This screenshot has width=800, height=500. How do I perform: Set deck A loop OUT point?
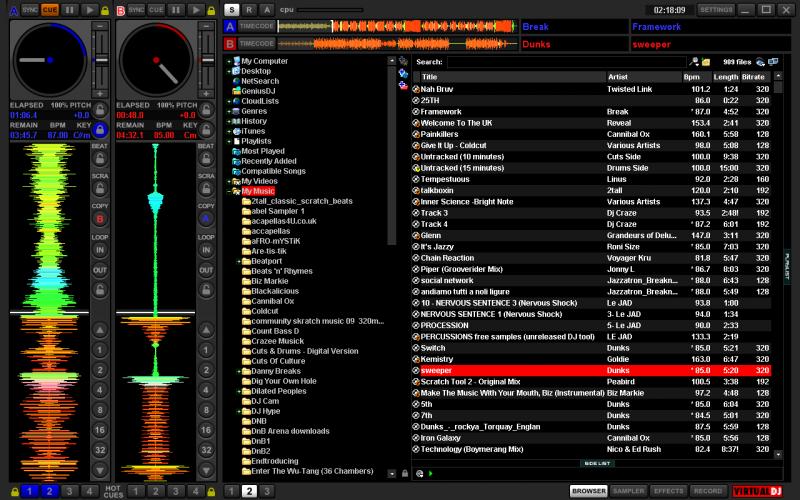tap(100, 270)
